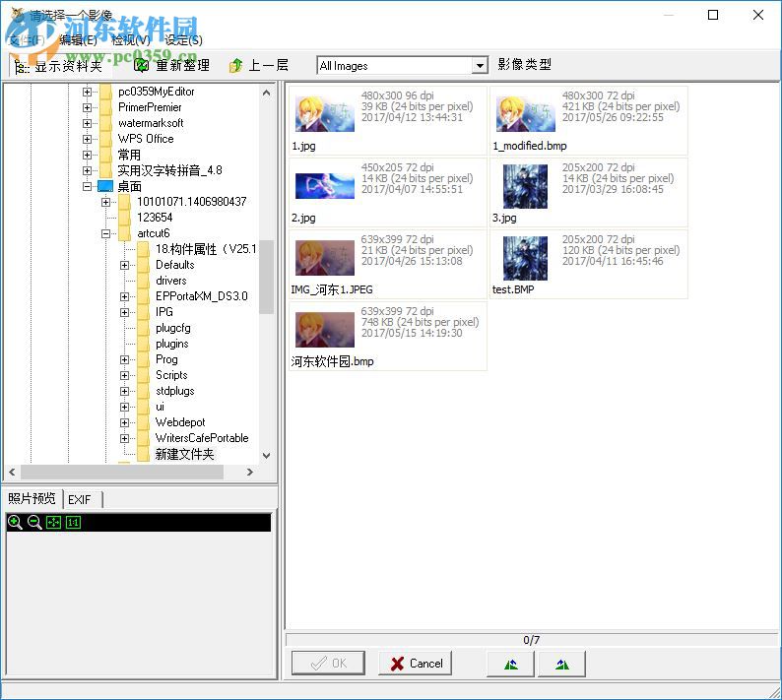Click the zoom out magnifier icon

(34, 522)
